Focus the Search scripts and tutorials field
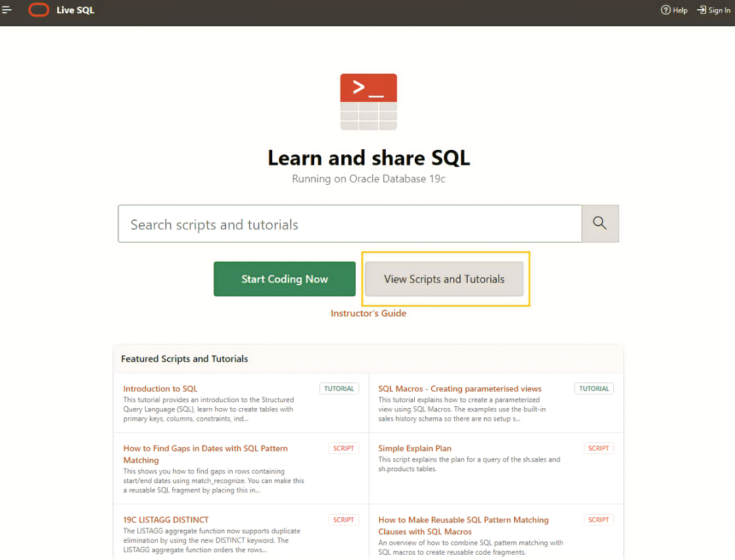This screenshot has height=560, width=735. (350, 224)
